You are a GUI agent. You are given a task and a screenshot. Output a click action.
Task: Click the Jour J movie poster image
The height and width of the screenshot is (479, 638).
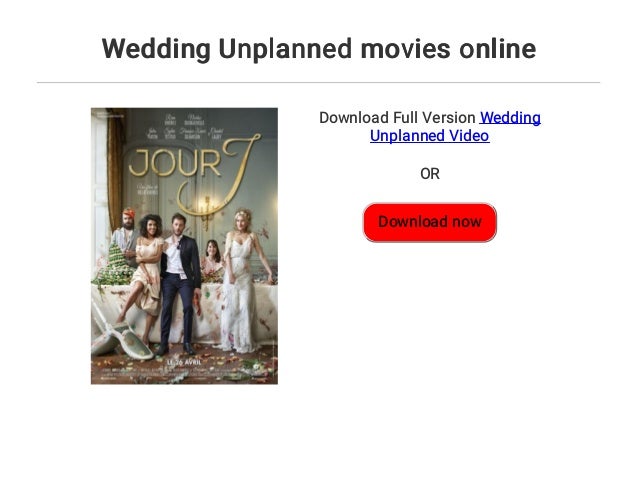184,246
